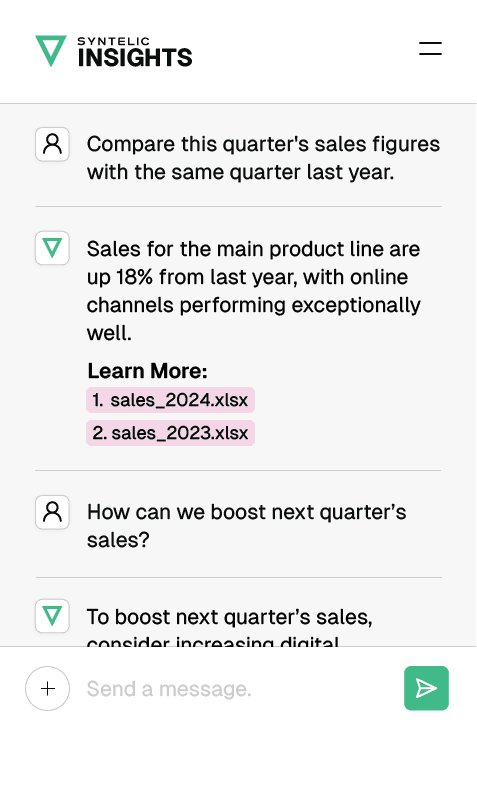The width and height of the screenshot is (477, 799).
Task: Click the plus attachment button
Action: tap(47, 688)
